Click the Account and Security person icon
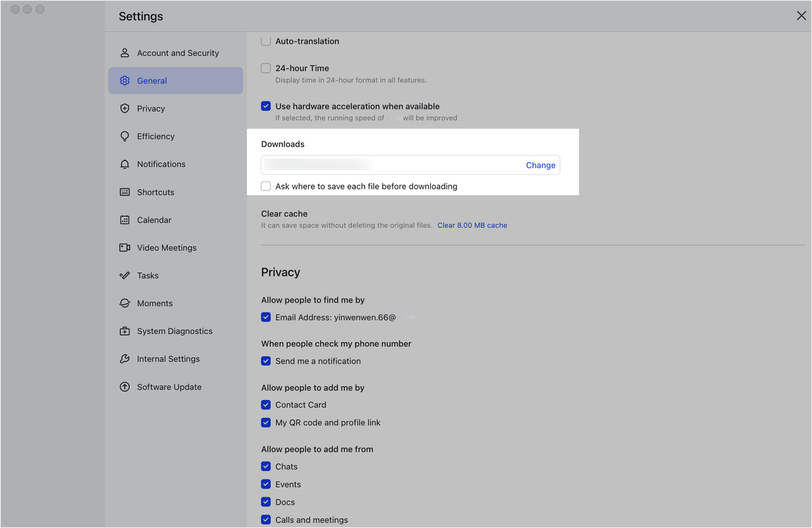The image size is (812, 528). [x=125, y=53]
